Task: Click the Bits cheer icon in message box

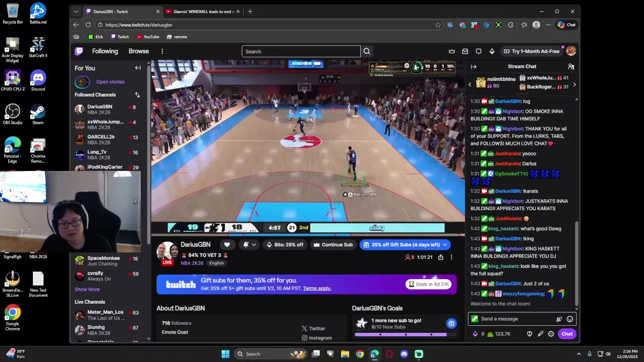Action: click(x=559, y=319)
